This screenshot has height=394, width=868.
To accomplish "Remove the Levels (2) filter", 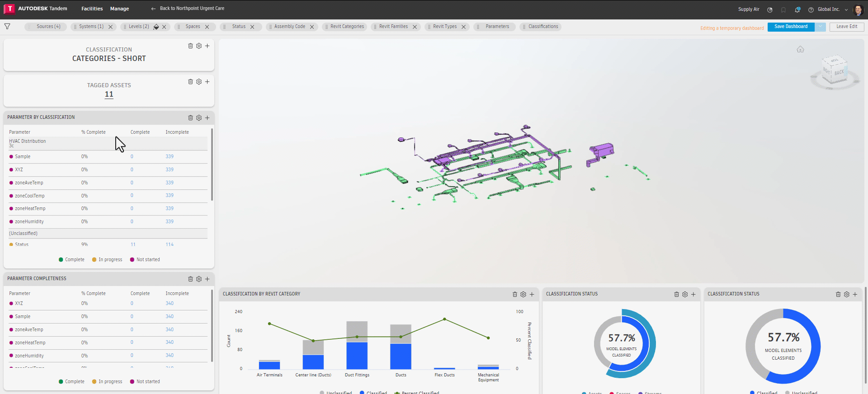I will tap(164, 27).
